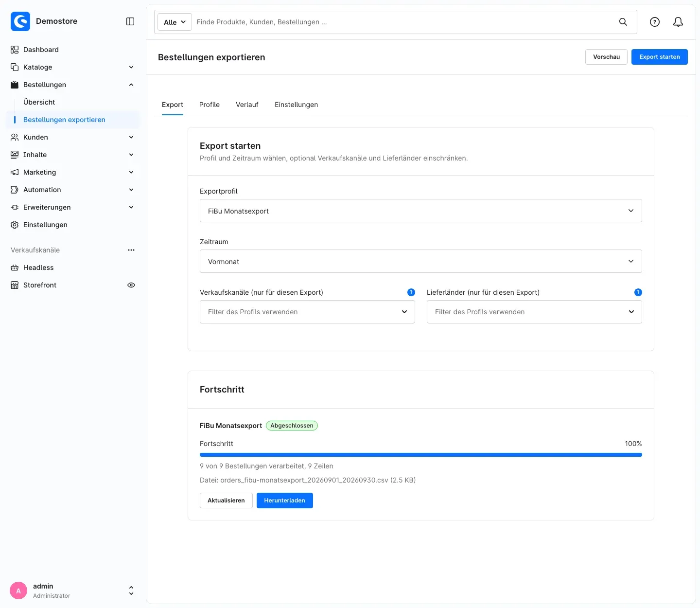Open the help question mark icon
Image resolution: width=700 pixels, height=608 pixels.
pyautogui.click(x=655, y=22)
